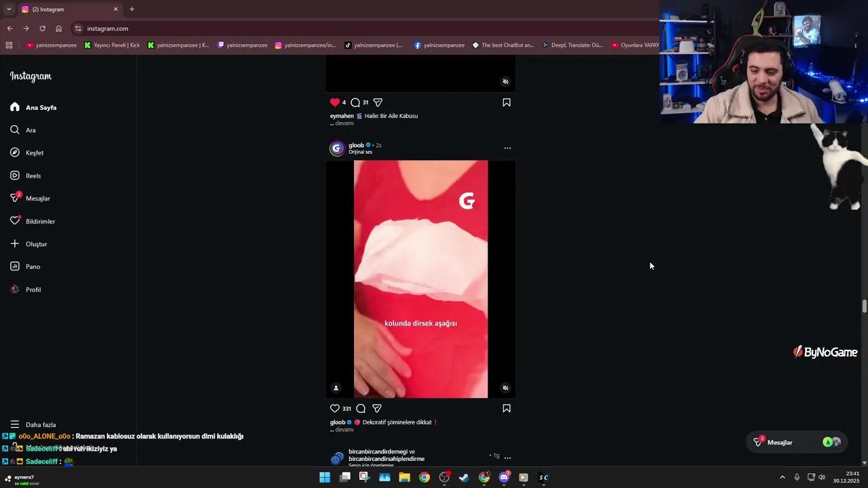Open the Ara search icon
This screenshot has height=488, width=868.
[x=14, y=129]
